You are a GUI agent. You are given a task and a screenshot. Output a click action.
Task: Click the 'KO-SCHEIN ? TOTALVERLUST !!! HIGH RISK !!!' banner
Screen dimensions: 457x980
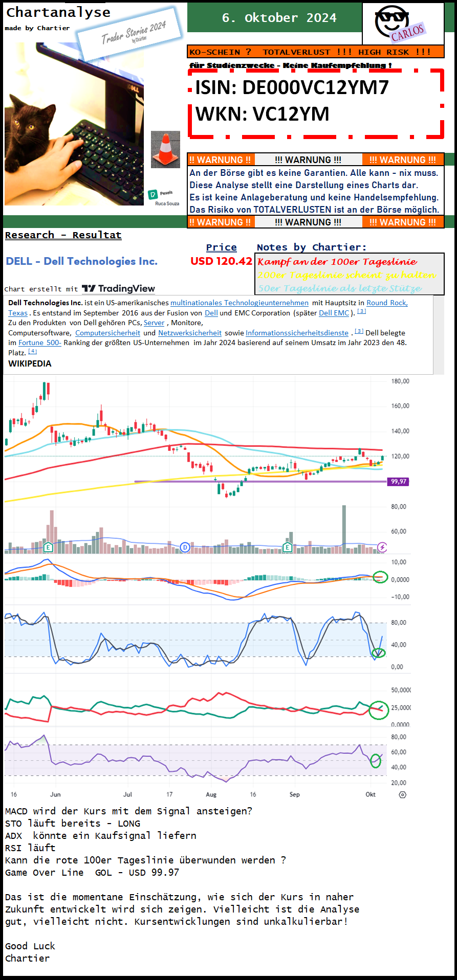(316, 52)
